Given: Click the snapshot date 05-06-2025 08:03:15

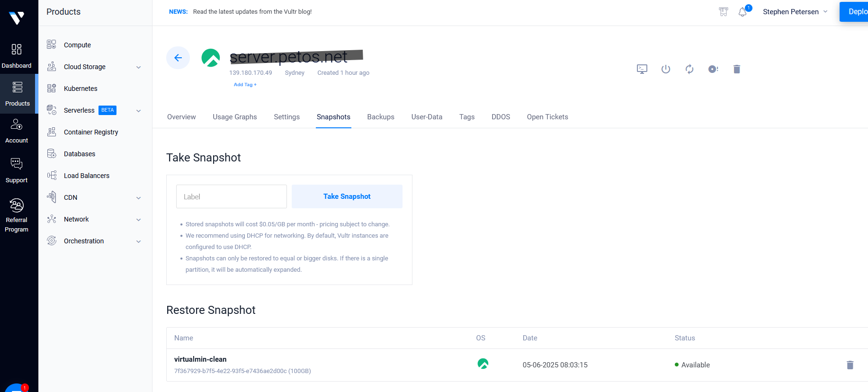Looking at the screenshot, I should tap(555, 365).
